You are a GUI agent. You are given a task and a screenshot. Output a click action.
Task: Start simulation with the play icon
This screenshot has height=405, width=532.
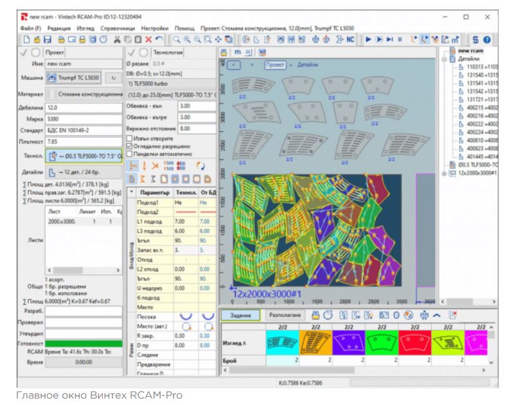pos(368,40)
